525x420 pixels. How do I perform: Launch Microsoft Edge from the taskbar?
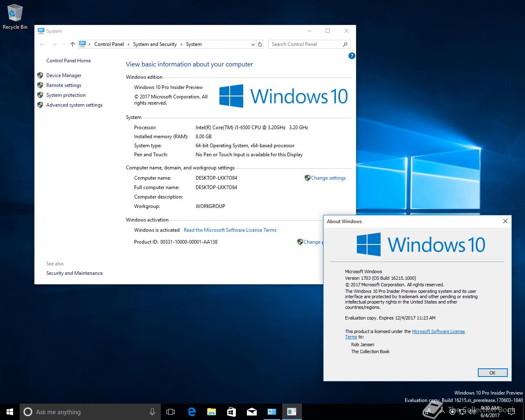pyautogui.click(x=192, y=412)
